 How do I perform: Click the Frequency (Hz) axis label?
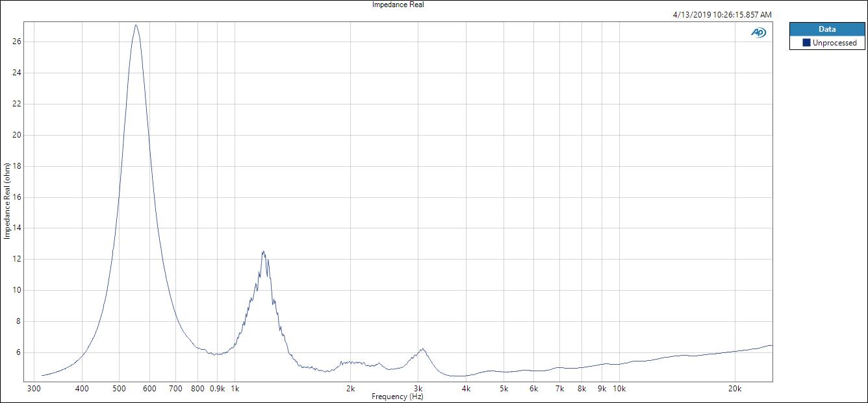pyautogui.click(x=398, y=397)
